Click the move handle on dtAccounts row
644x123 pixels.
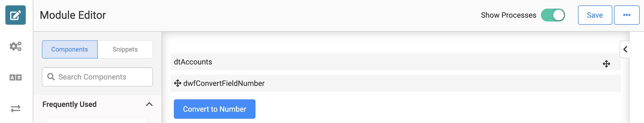(606, 64)
